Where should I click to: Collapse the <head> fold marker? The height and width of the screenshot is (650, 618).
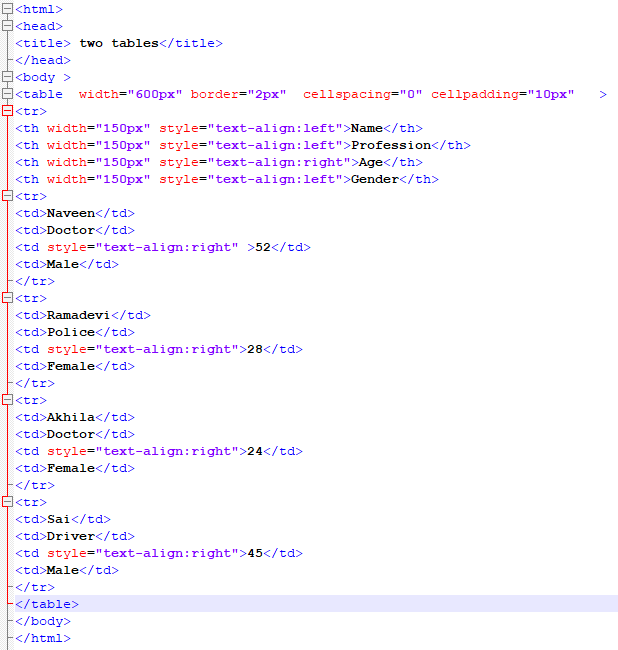[7, 25]
